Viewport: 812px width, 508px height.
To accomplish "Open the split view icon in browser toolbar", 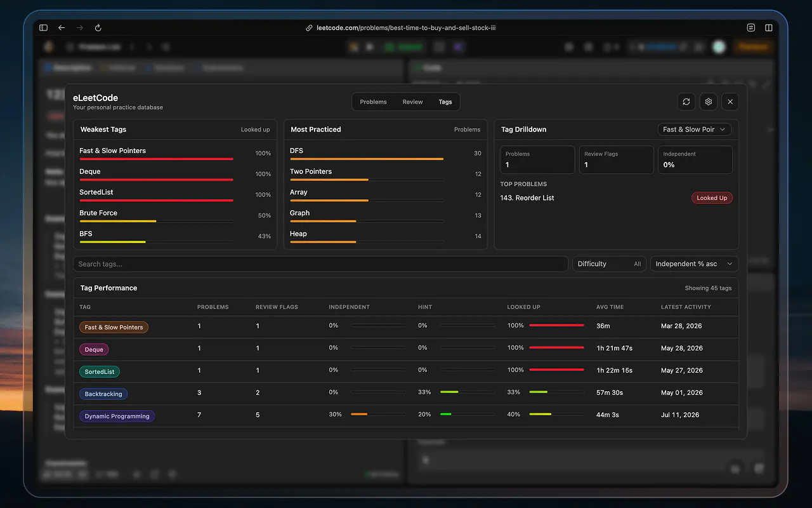I will pos(769,28).
